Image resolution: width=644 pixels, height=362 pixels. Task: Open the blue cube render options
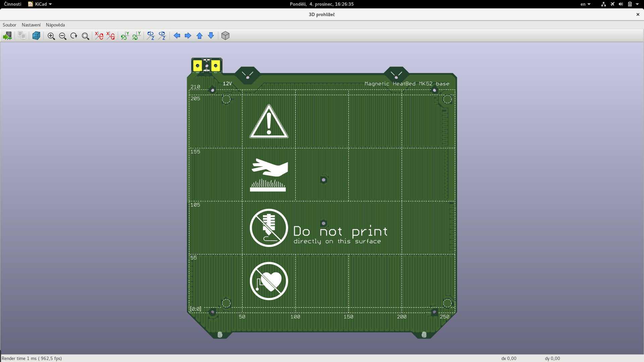coord(36,36)
